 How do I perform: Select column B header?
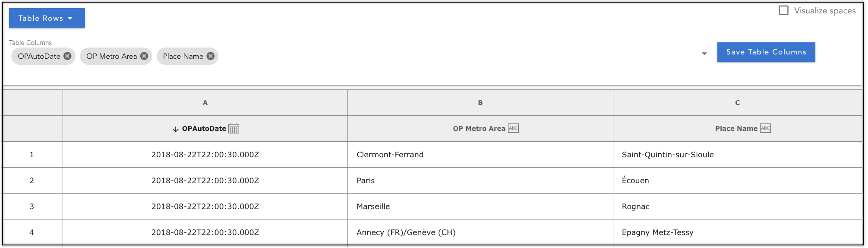pos(480,103)
